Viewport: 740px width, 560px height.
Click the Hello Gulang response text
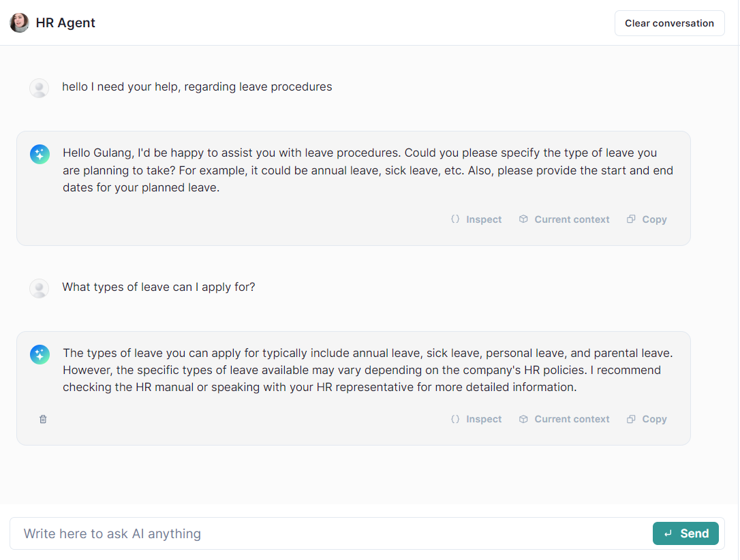(x=368, y=170)
